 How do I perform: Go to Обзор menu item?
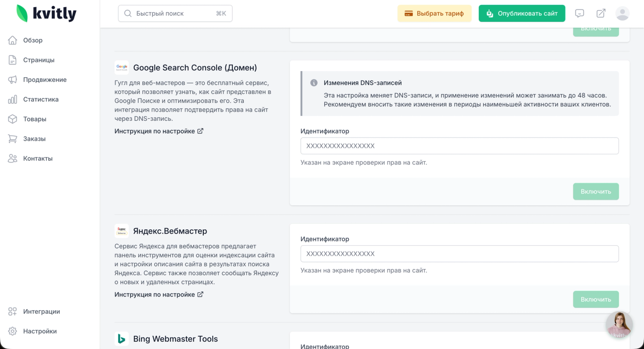[x=33, y=40]
